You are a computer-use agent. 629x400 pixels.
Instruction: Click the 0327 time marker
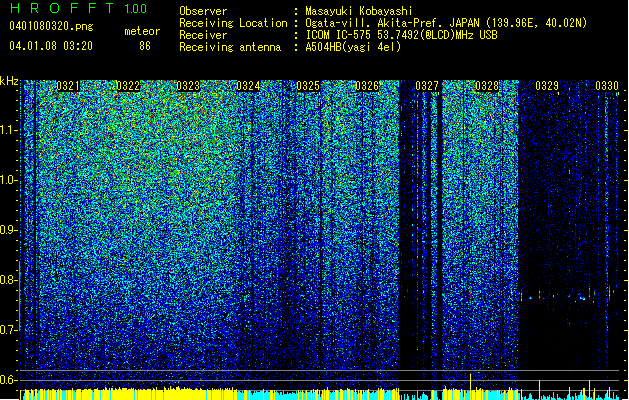[x=427, y=86]
